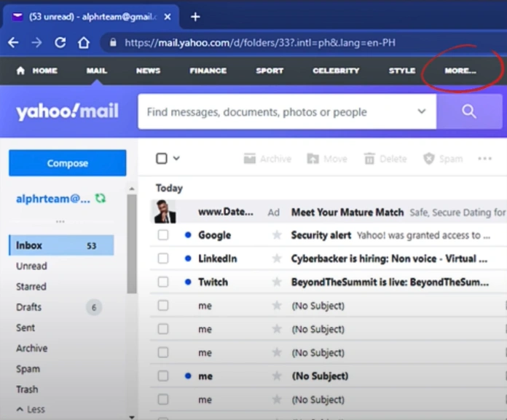Open the Starred folder

click(31, 287)
